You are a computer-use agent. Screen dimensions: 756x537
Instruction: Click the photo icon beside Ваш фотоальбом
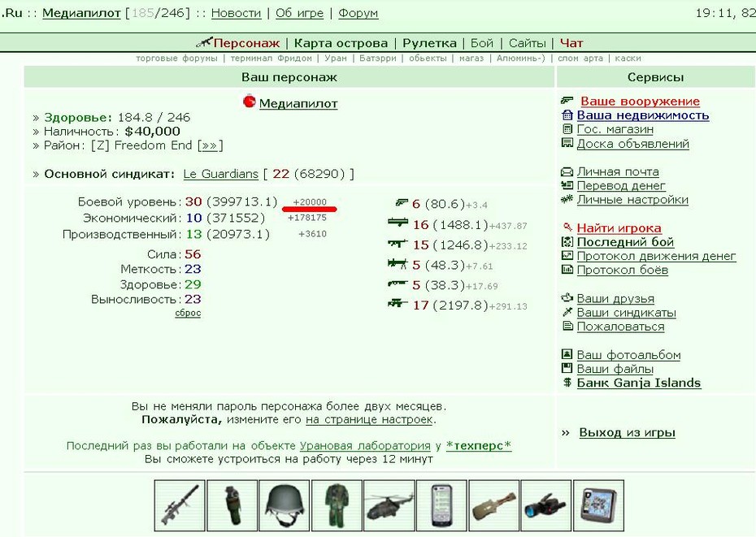567,354
